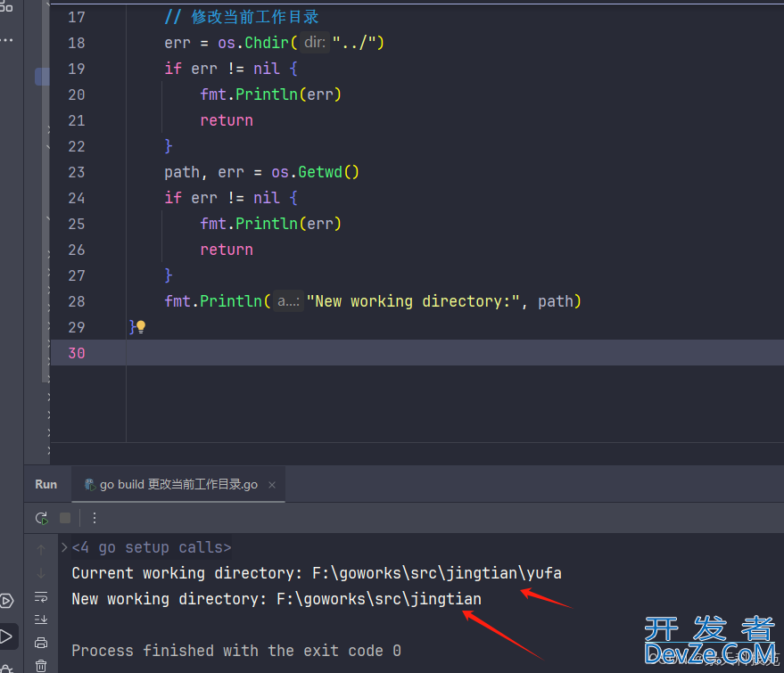Click the return keyword on line 26

pyautogui.click(x=227, y=250)
